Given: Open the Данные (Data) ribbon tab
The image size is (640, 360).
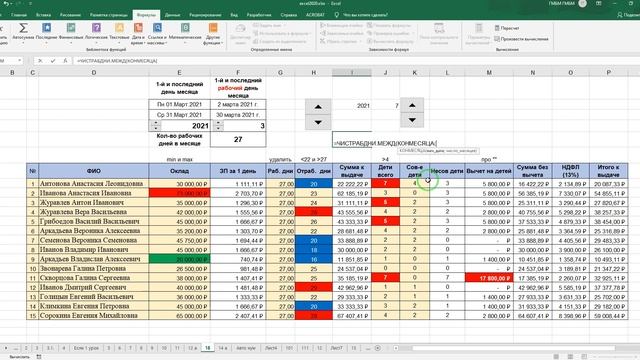Looking at the screenshot, I should [172, 15].
